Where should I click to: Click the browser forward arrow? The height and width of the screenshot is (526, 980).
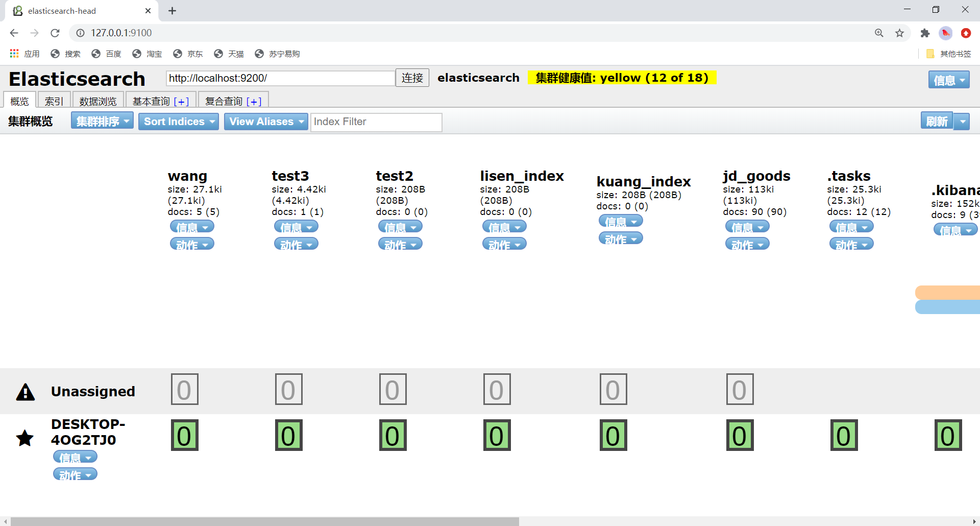pos(34,33)
